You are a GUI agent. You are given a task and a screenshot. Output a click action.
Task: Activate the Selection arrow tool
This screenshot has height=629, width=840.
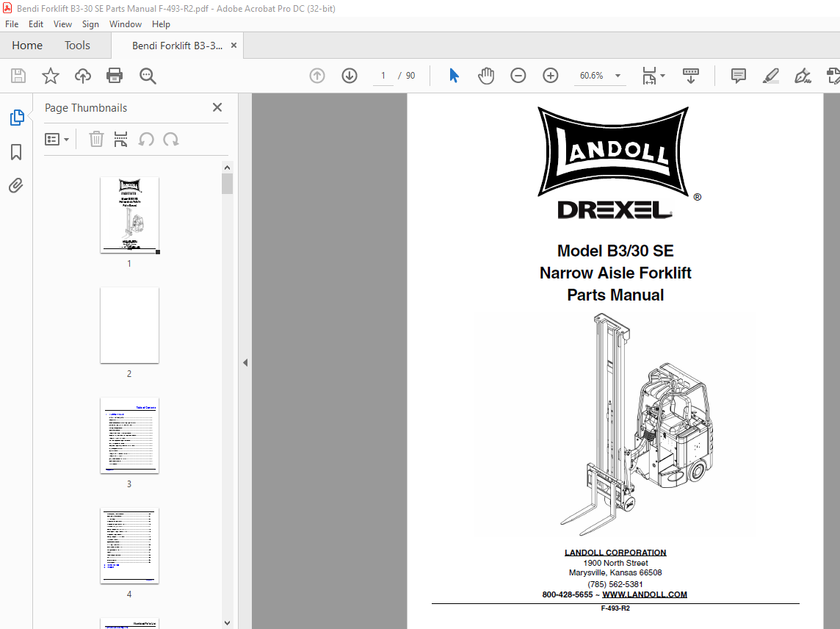coord(454,76)
